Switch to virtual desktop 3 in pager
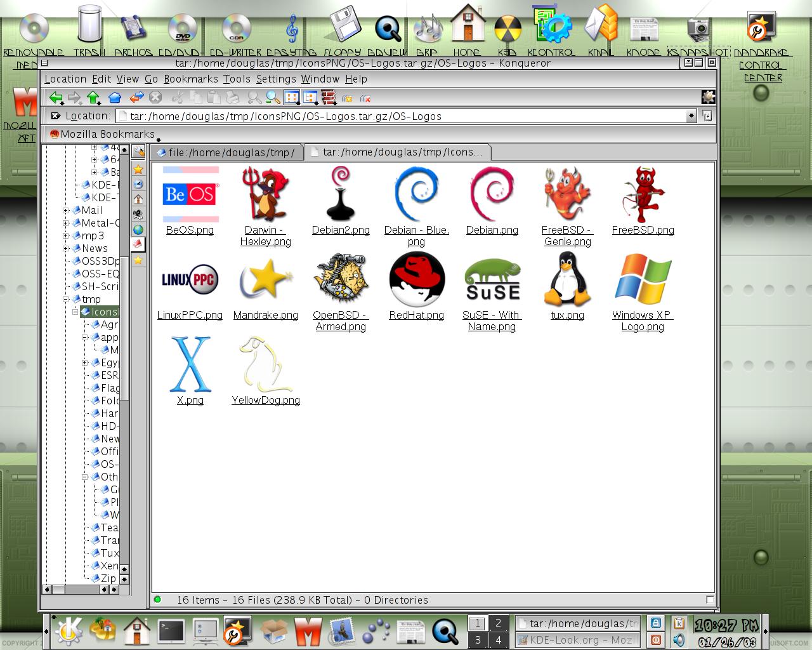Viewport: 812px width, 650px height. 478,640
